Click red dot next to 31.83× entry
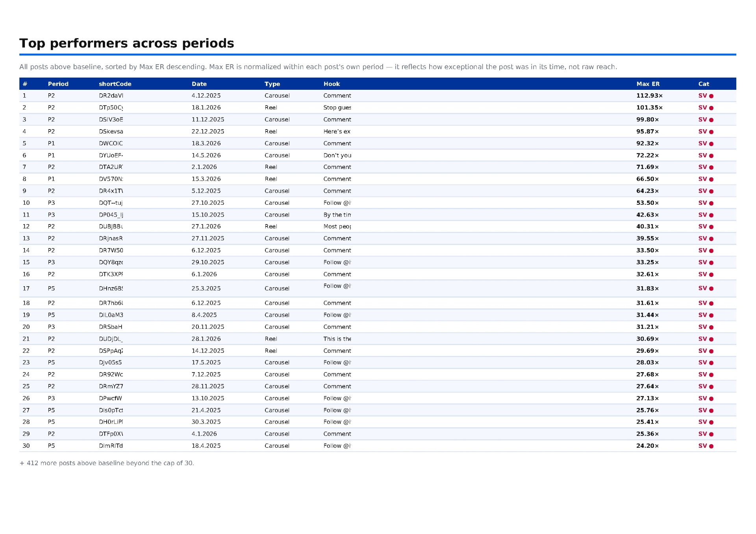The image size is (756, 534). [711, 289]
